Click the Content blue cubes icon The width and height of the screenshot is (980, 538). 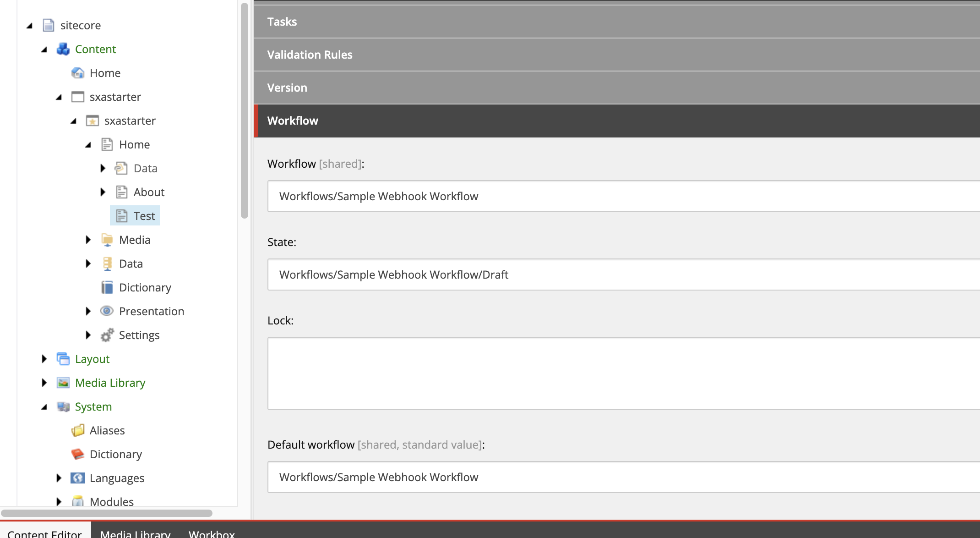point(63,49)
